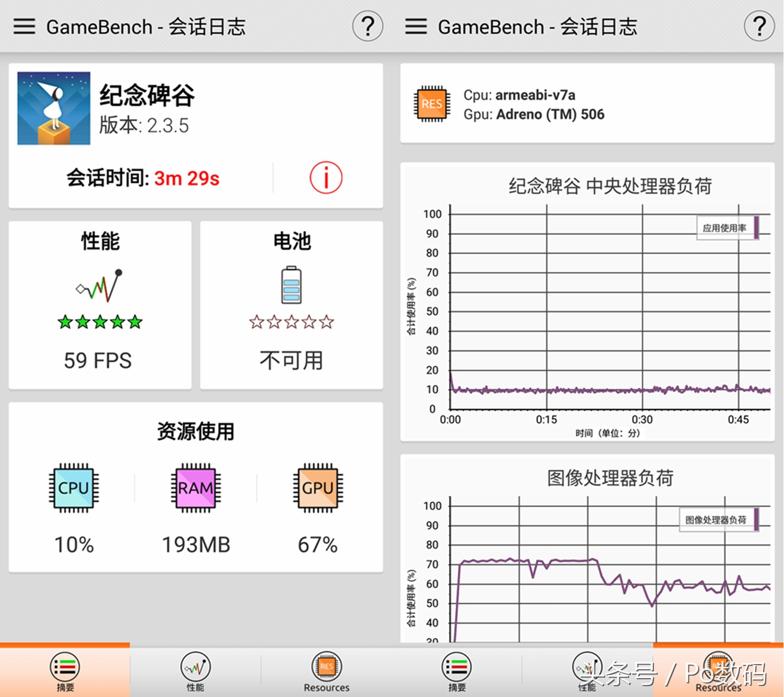
Task: Tap the 应用使用率 legend entry
Action: tap(727, 228)
